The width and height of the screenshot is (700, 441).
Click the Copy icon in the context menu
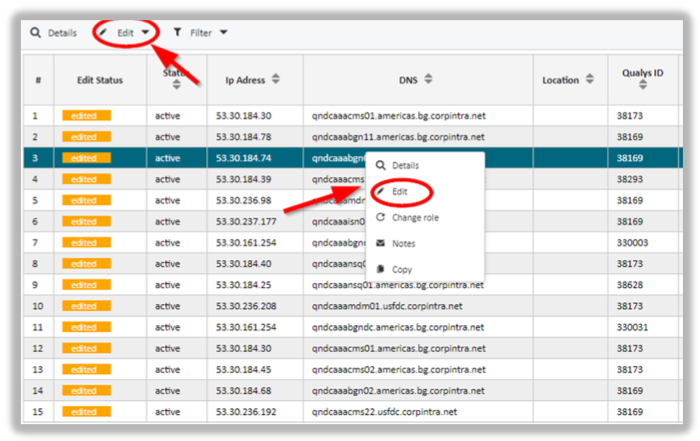[x=380, y=269]
